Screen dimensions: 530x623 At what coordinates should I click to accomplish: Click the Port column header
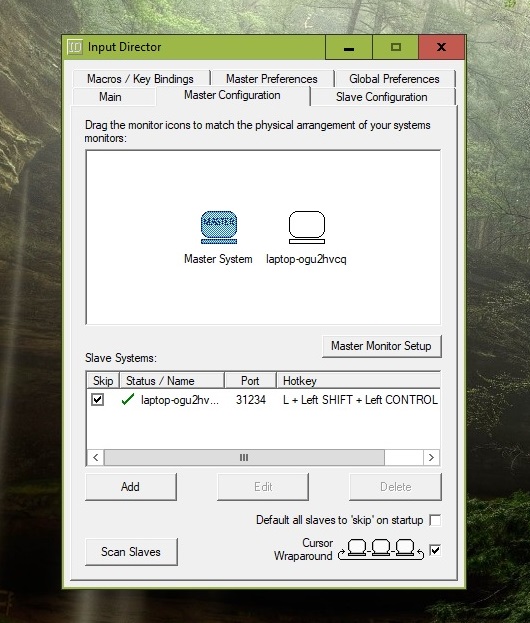click(x=250, y=381)
